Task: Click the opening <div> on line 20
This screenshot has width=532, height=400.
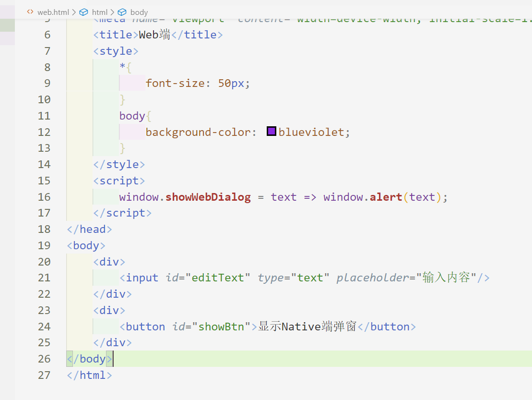Action: tap(109, 262)
